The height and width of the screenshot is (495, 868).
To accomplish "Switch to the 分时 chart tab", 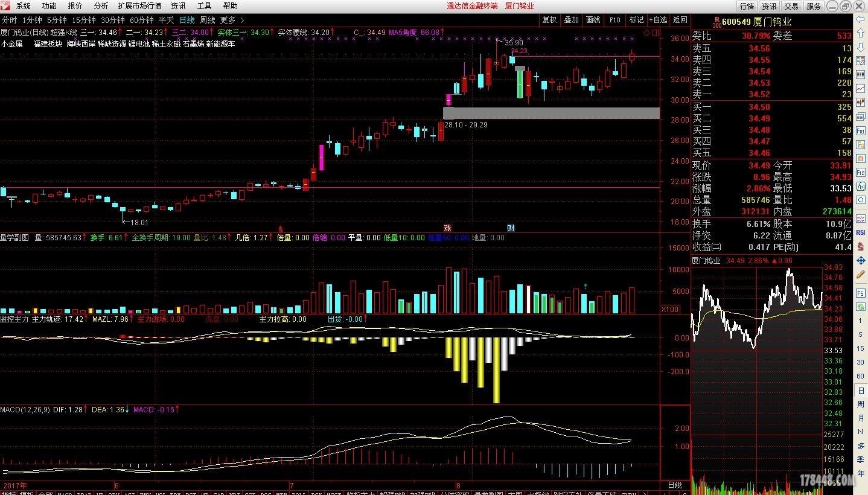I will click(9, 20).
